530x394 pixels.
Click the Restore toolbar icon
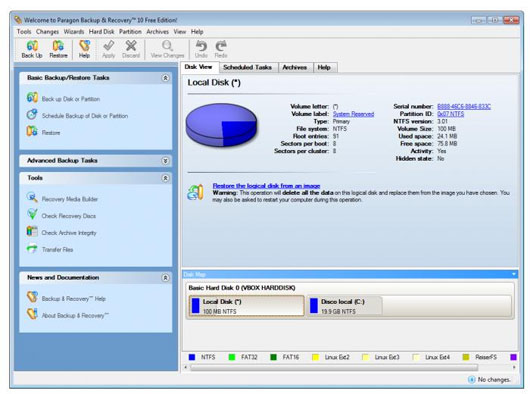(58, 49)
